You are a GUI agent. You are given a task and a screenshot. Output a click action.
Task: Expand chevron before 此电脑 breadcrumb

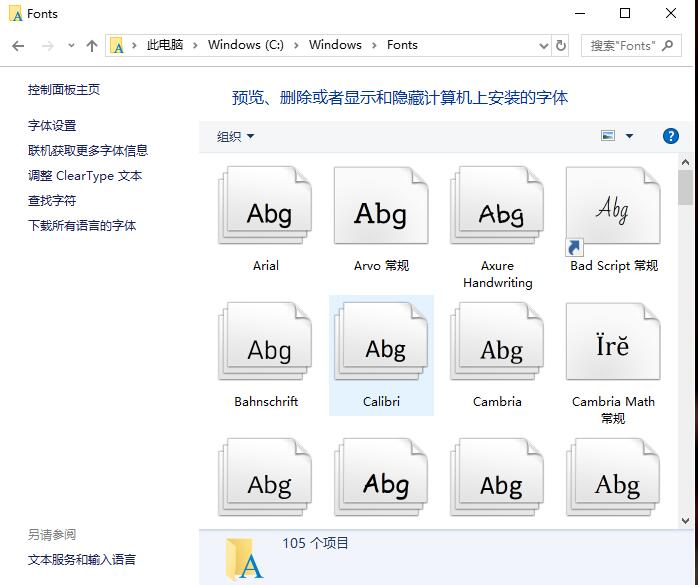pyautogui.click(x=134, y=45)
